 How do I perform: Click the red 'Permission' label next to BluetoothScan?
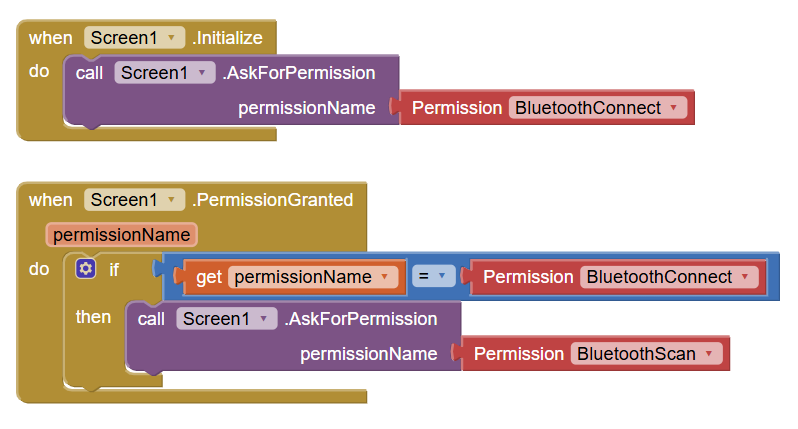click(519, 354)
